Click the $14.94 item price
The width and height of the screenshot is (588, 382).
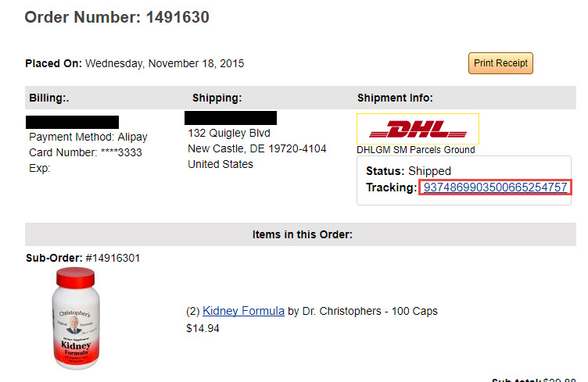[203, 328]
